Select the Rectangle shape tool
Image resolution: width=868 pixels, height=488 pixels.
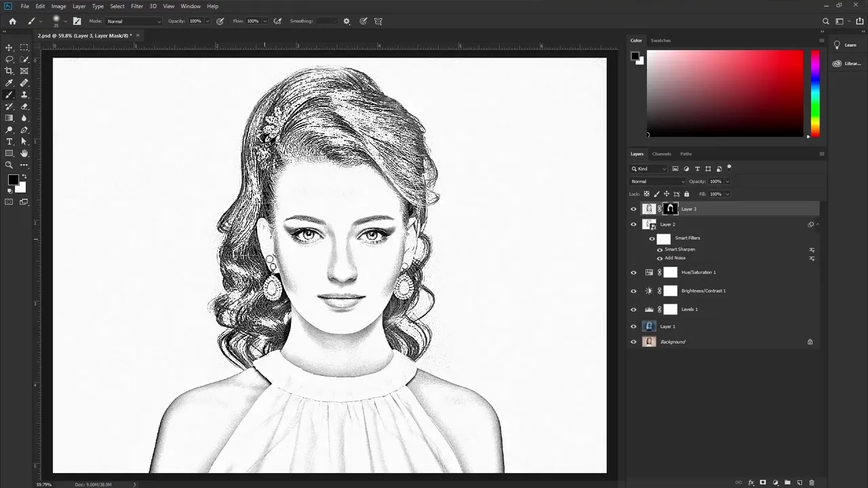point(9,153)
